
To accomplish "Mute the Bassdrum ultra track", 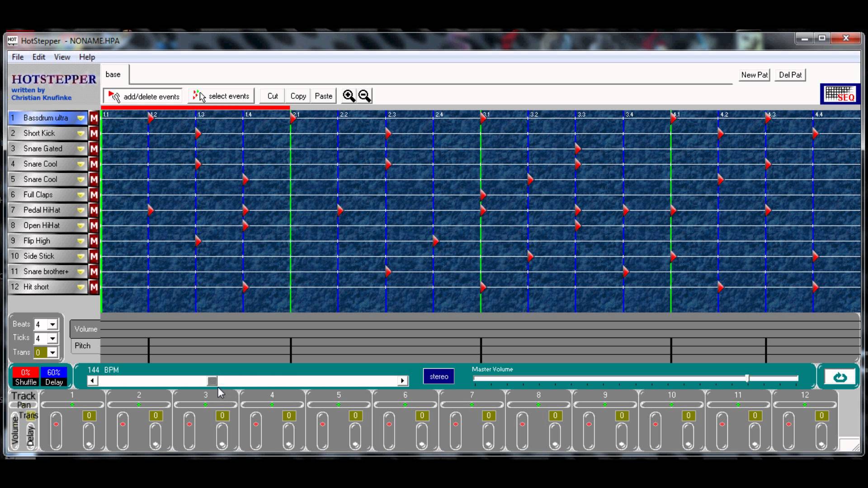I will (x=94, y=117).
